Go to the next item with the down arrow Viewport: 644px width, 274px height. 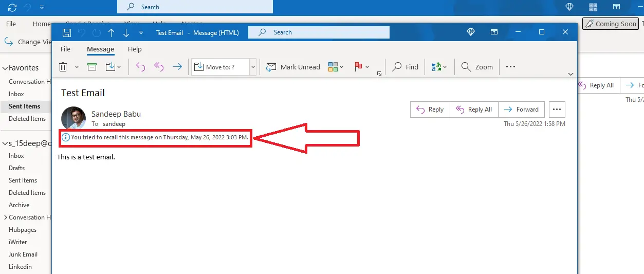pos(126,32)
